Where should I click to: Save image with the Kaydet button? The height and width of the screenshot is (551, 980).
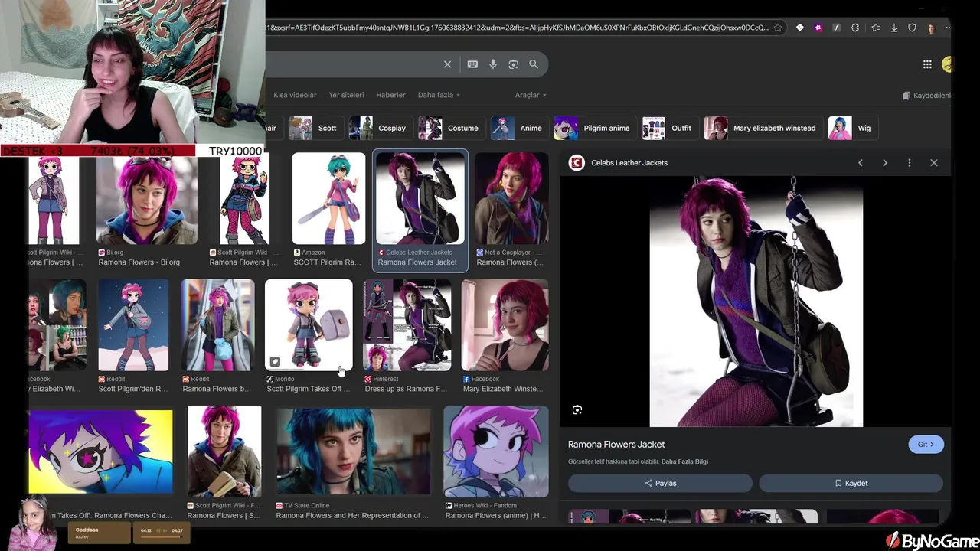tap(851, 483)
